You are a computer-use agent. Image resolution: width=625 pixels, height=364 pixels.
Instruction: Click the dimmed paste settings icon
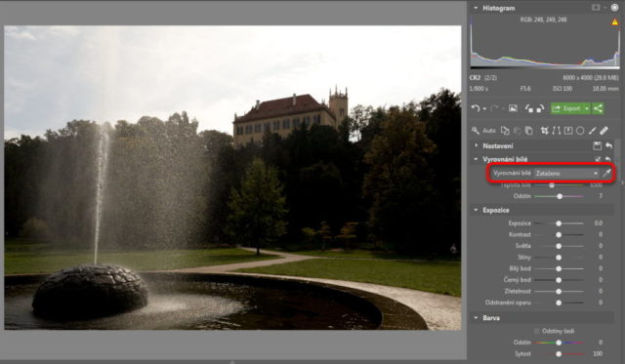(x=517, y=130)
